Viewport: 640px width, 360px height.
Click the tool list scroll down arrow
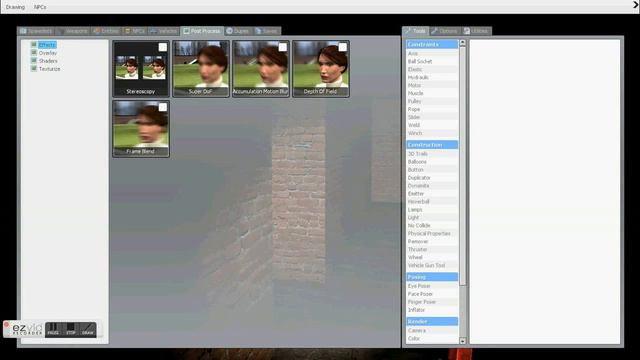pyautogui.click(x=462, y=341)
